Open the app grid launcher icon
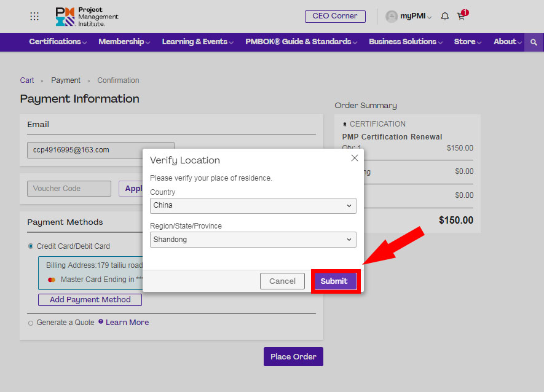The width and height of the screenshot is (544, 392). tap(34, 17)
